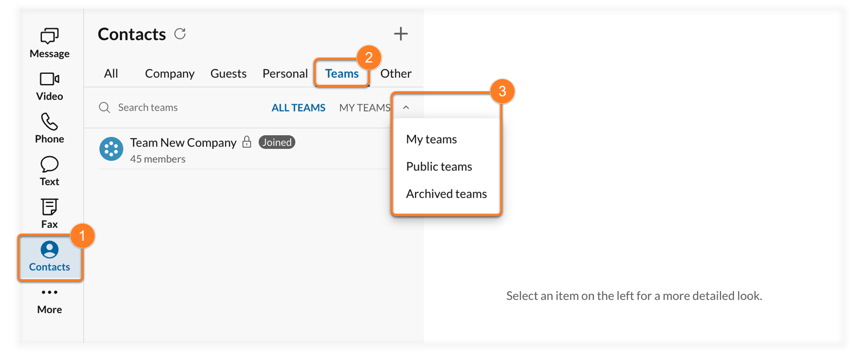Viewport: 868px width, 352px height.
Task: Switch to the Company tab
Action: [169, 73]
